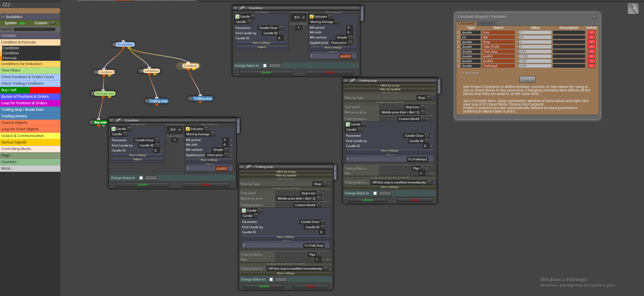Click status color box in right Trailing stop
The height and width of the screenshot is (296, 644).
pos(385,193)
